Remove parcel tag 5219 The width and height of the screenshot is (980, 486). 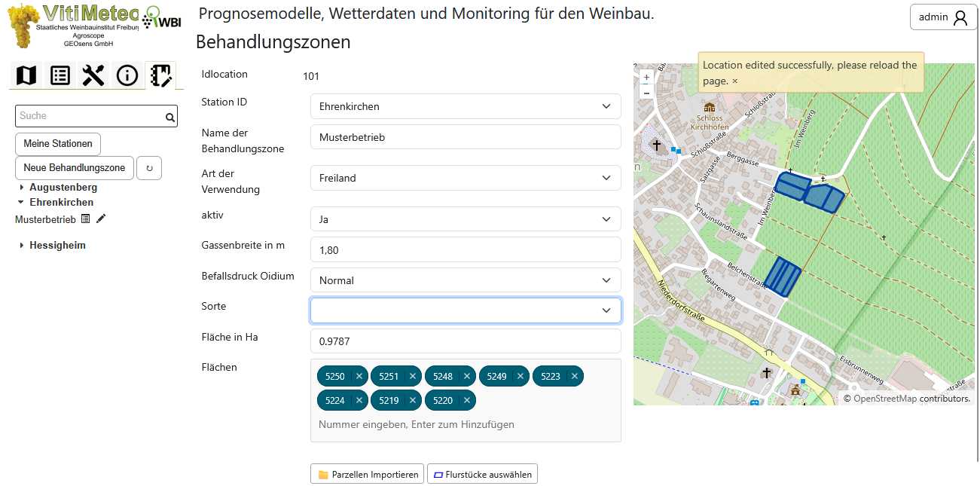tap(413, 400)
